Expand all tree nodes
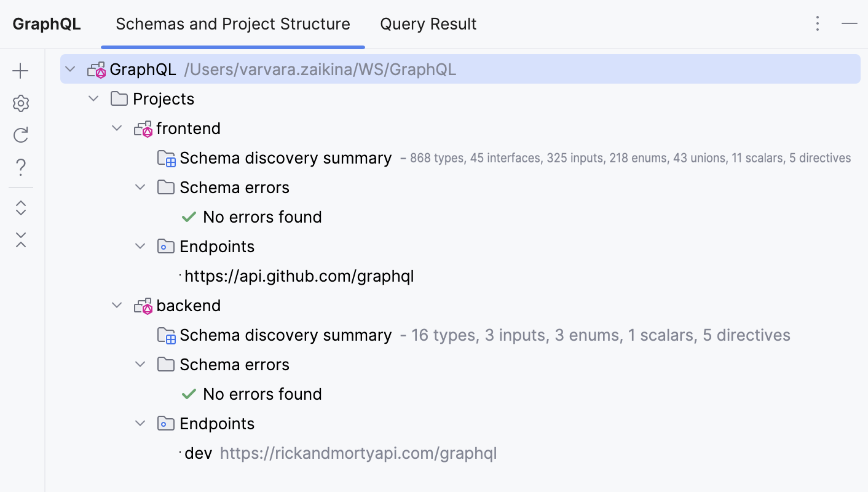The height and width of the screenshot is (492, 868). point(20,208)
